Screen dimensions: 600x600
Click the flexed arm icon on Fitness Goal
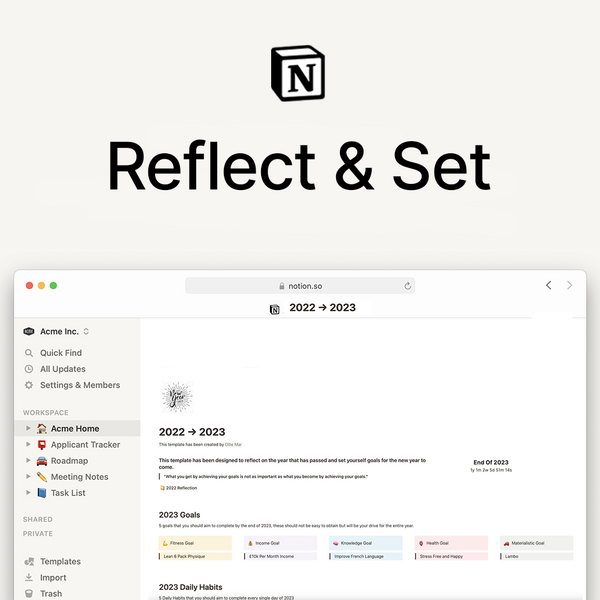[x=165, y=543]
